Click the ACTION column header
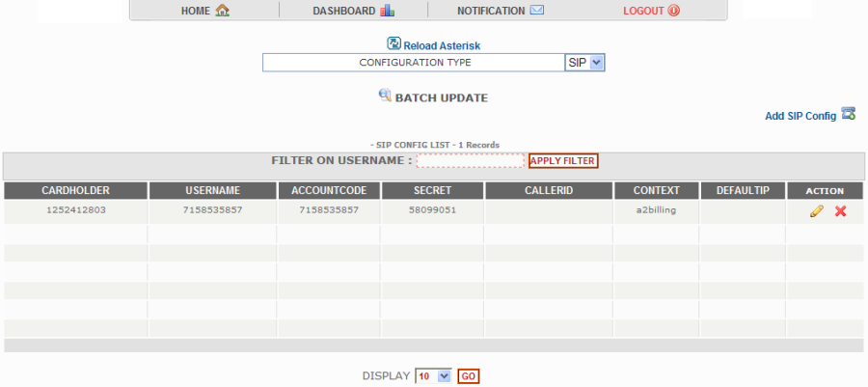Screen dimensions: 868x387 (825, 190)
